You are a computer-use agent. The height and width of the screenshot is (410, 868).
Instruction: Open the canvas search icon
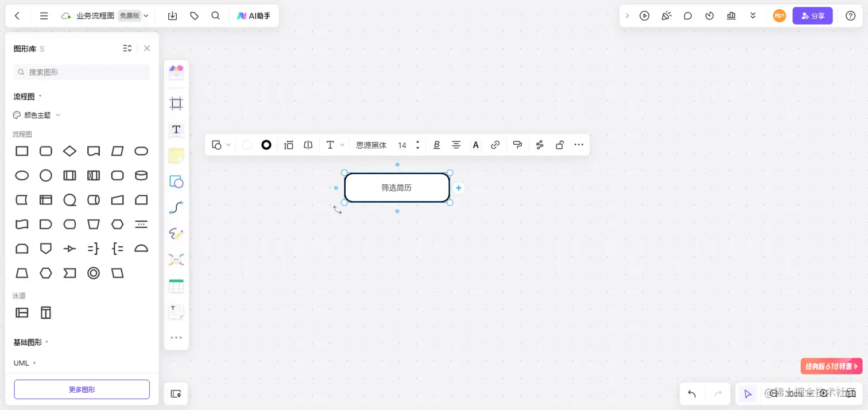pyautogui.click(x=215, y=16)
